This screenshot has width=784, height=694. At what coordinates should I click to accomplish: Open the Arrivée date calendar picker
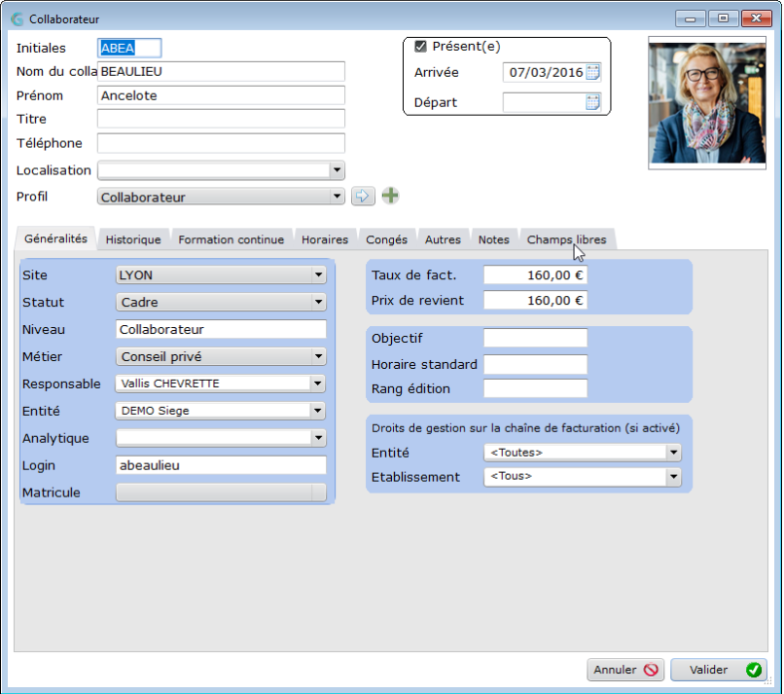[x=592, y=72]
